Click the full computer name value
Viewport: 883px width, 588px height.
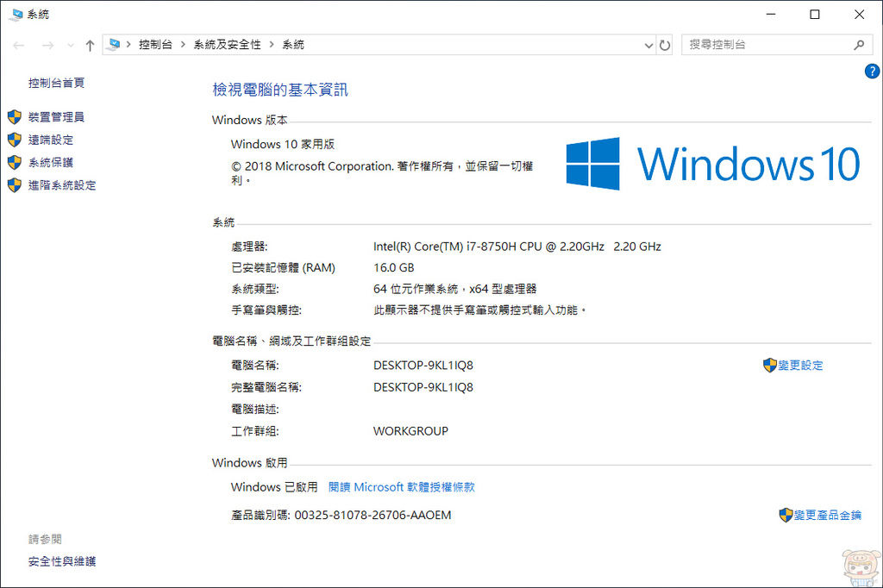[x=423, y=387]
